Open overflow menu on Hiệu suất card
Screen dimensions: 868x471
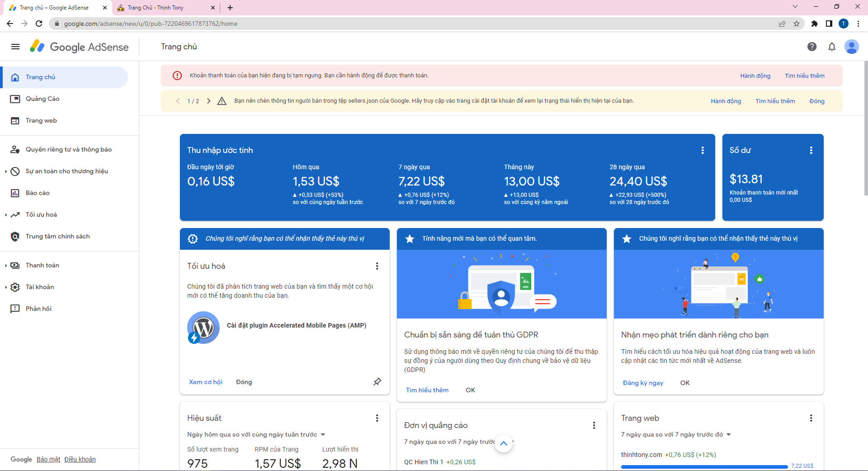(x=377, y=418)
